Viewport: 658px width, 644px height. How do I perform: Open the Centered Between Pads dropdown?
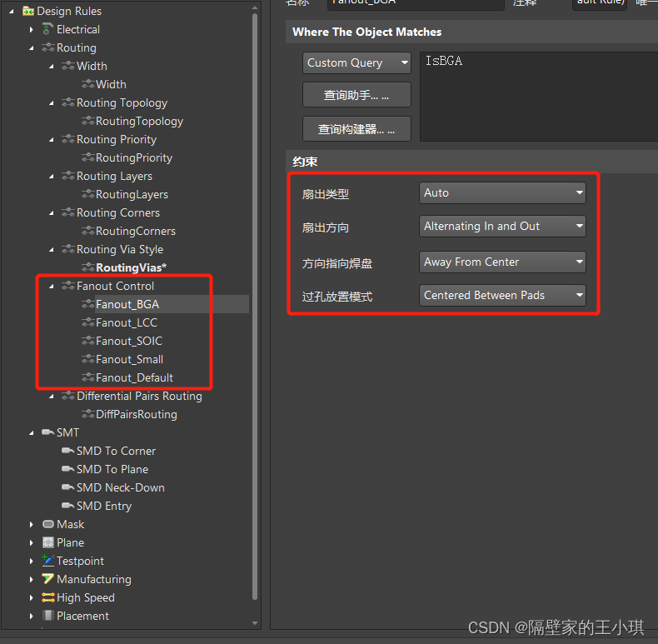(x=502, y=296)
